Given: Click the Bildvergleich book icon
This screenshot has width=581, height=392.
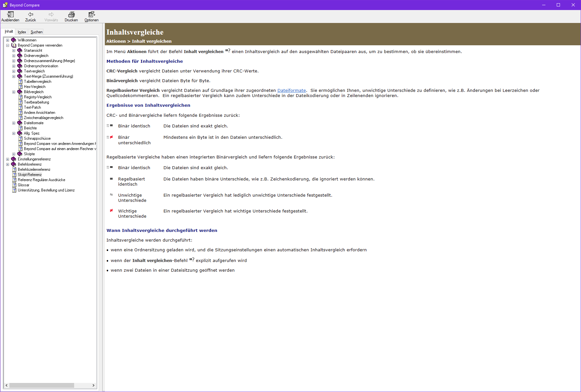Looking at the screenshot, I should [20, 92].
